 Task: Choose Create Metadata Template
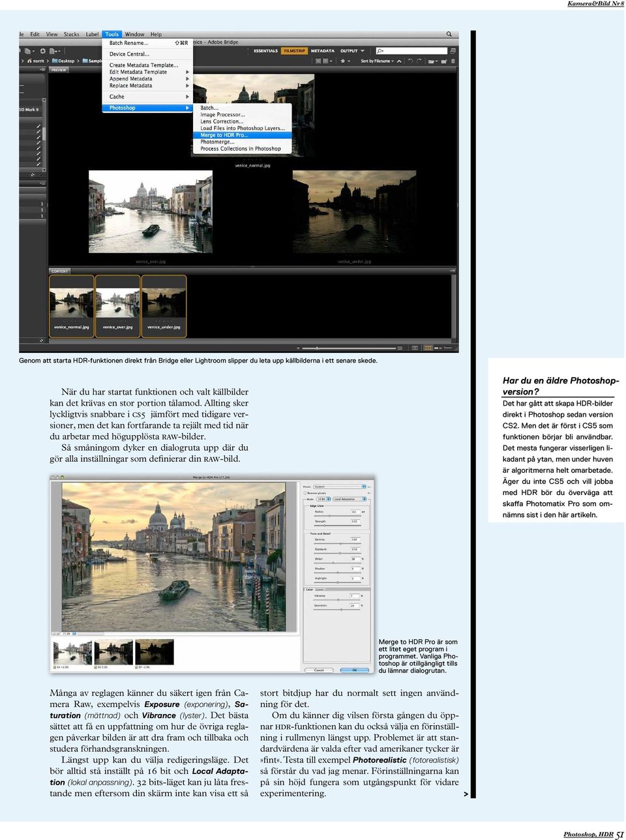tap(147, 65)
